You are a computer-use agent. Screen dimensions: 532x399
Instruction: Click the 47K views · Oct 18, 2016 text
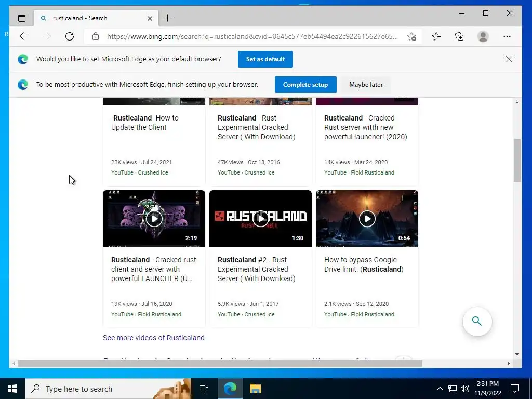point(249,162)
